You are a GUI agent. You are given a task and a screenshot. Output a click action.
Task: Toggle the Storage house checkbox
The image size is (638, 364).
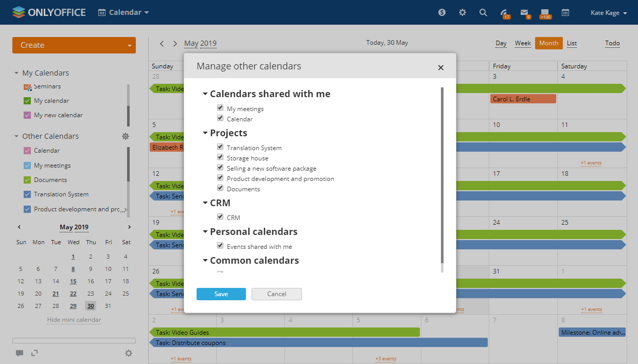[220, 157]
